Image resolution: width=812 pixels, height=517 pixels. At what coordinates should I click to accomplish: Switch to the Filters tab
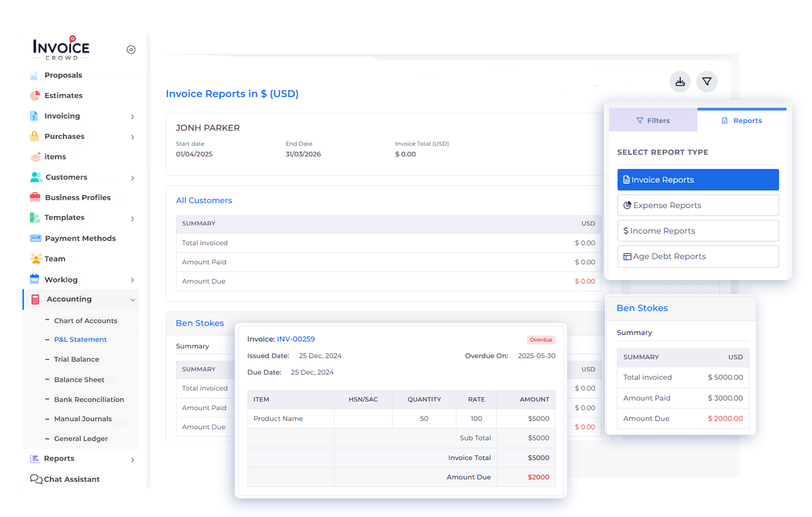point(653,121)
